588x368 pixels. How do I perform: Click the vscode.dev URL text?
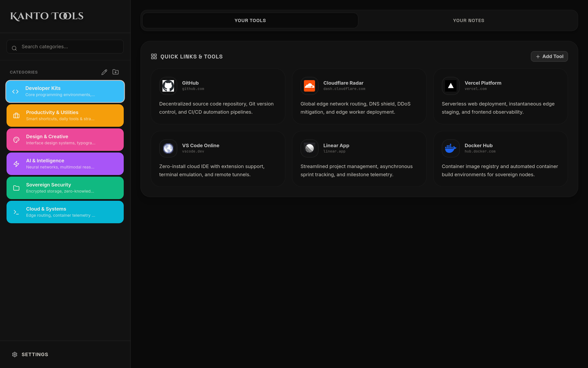(x=193, y=151)
